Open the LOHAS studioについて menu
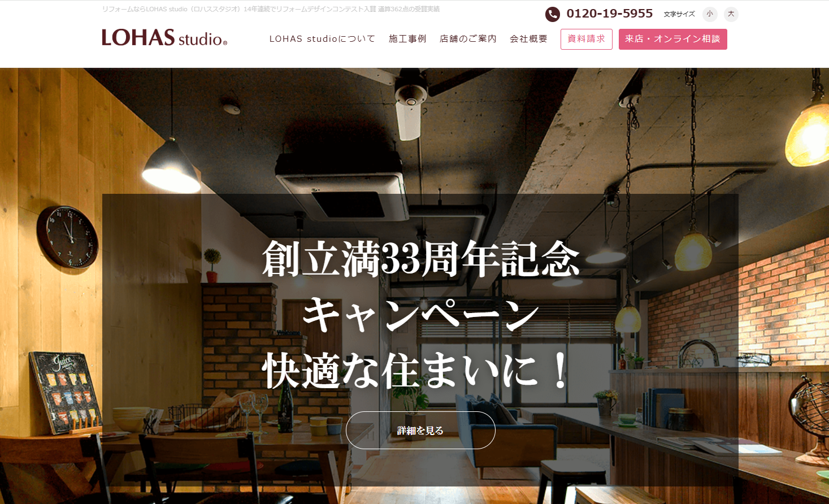This screenshot has width=829, height=504. [x=322, y=39]
